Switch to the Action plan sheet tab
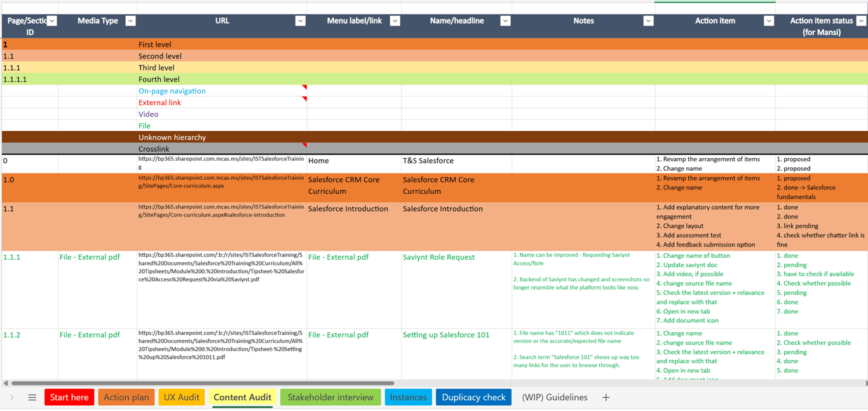Viewport: 868px width, 411px height. tap(126, 398)
